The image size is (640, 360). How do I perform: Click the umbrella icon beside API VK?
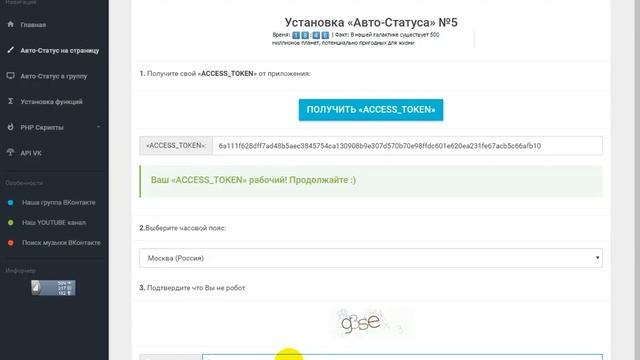coord(11,153)
